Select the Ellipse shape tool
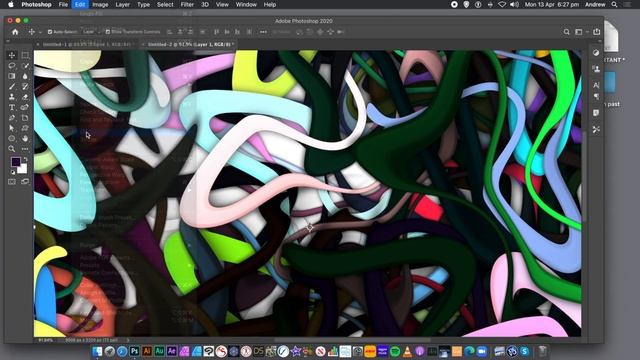 [x=12, y=138]
